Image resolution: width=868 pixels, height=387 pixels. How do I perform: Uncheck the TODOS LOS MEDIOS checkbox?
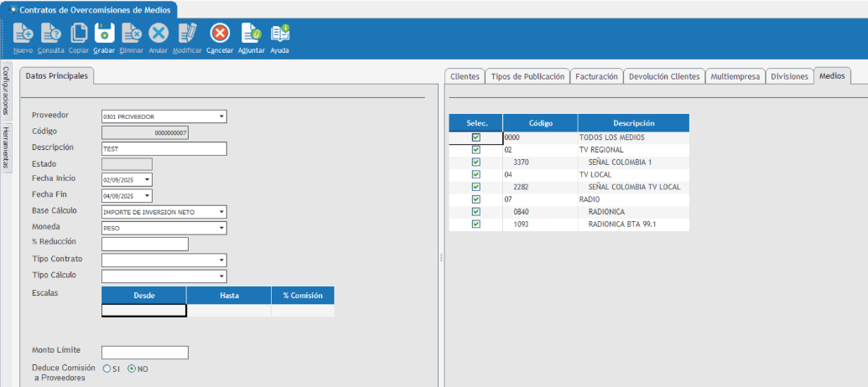tap(476, 137)
